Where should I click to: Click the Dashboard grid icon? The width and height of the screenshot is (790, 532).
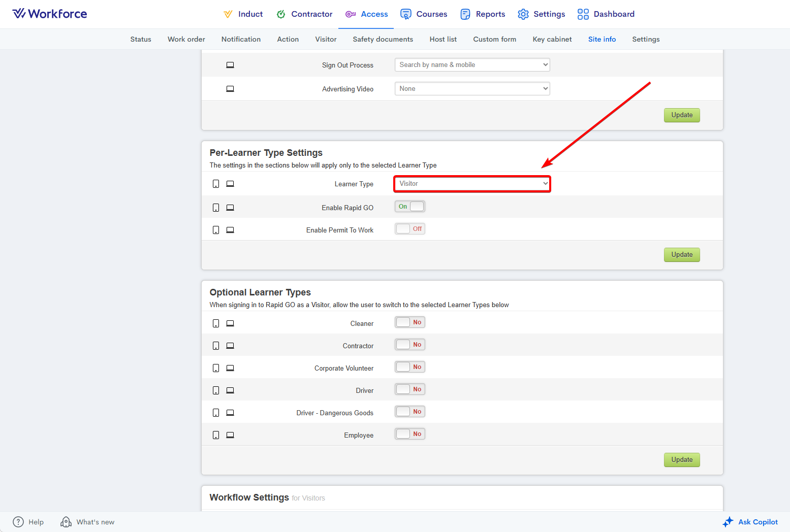pos(583,14)
